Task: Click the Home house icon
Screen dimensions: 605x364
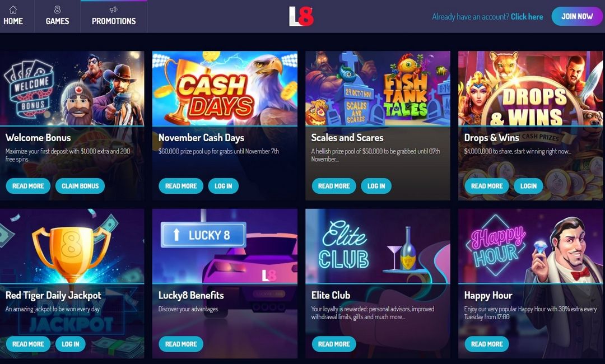Action: [x=13, y=10]
